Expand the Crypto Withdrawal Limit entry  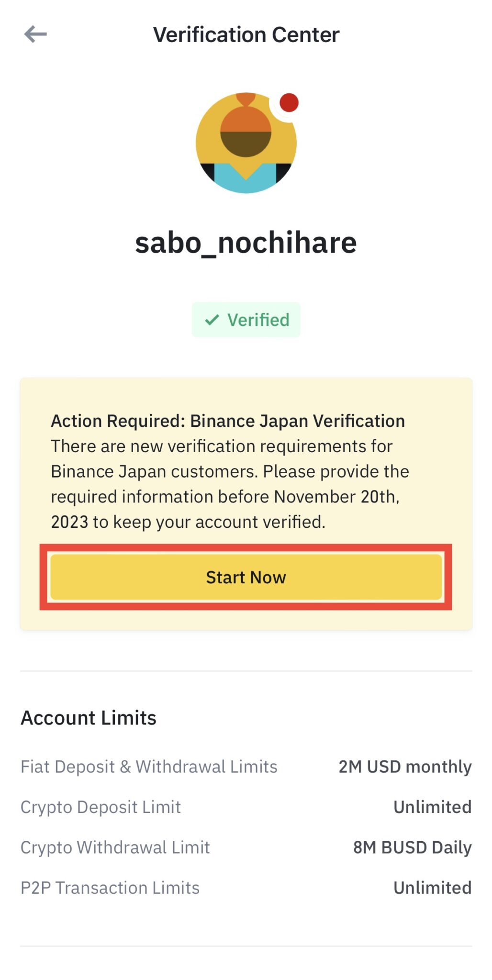pyautogui.click(x=115, y=847)
